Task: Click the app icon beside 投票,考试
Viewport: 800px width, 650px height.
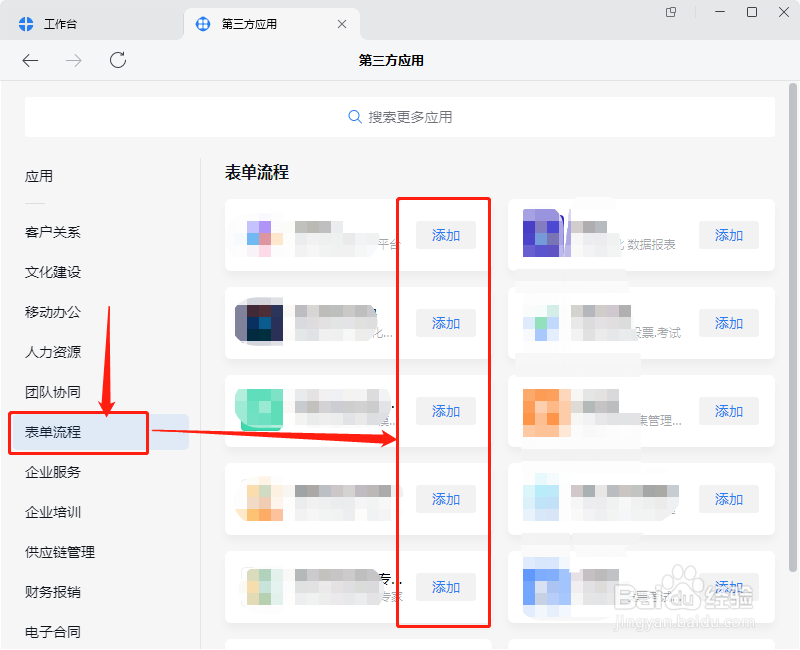Action: point(541,323)
